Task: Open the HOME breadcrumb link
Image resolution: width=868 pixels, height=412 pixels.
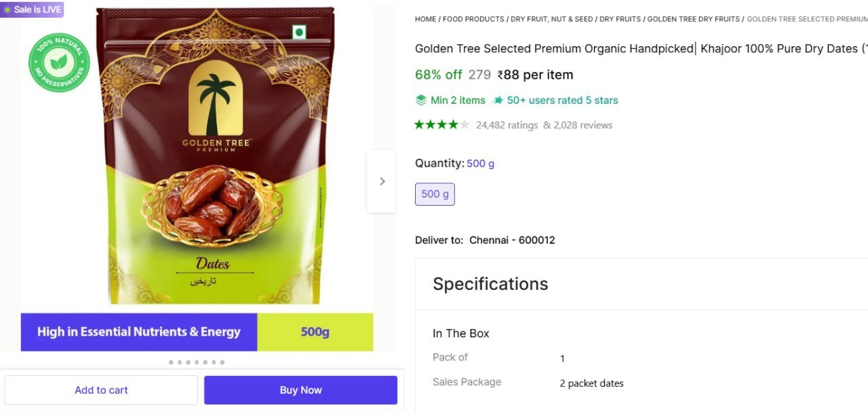Action: tap(425, 19)
